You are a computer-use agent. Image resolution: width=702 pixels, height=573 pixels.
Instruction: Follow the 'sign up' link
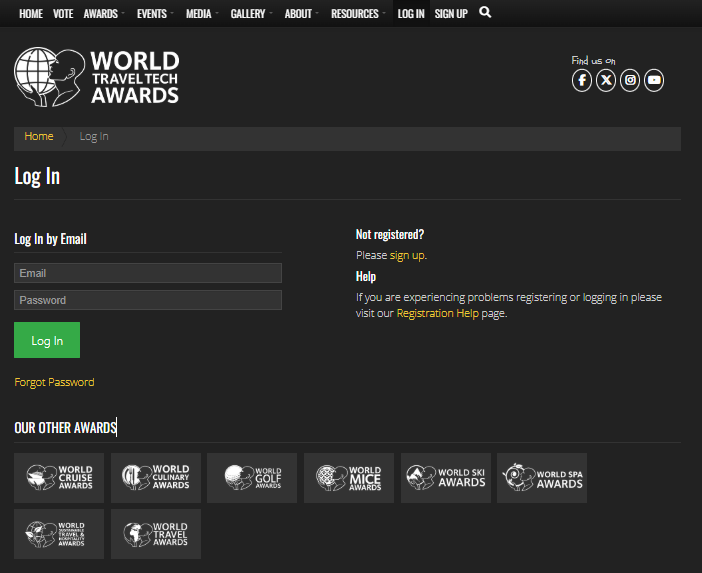coord(407,255)
